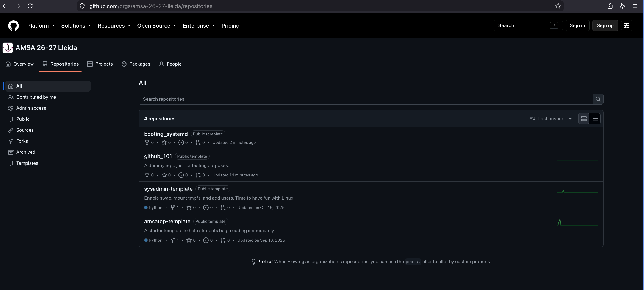Filter by Public repositories
Image resolution: width=644 pixels, height=290 pixels.
[48, 119]
